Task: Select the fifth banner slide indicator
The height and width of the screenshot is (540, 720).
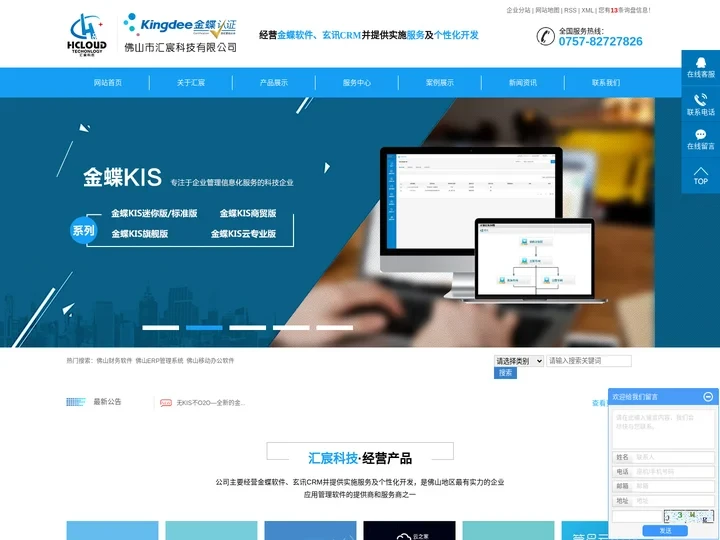Action: pyautogui.click(x=334, y=327)
